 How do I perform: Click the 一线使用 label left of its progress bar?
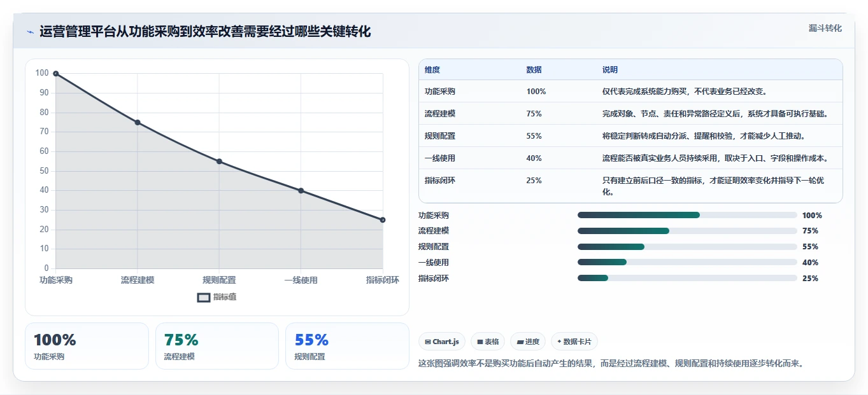(434, 263)
